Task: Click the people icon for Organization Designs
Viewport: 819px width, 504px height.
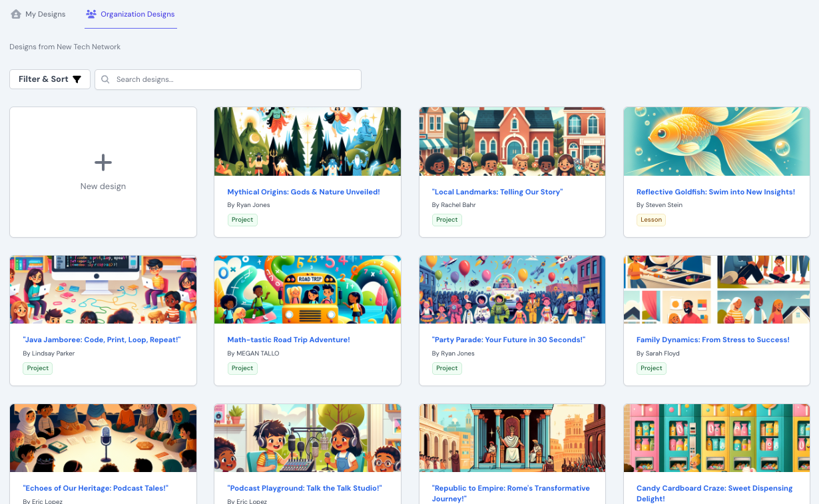Action: (91, 14)
